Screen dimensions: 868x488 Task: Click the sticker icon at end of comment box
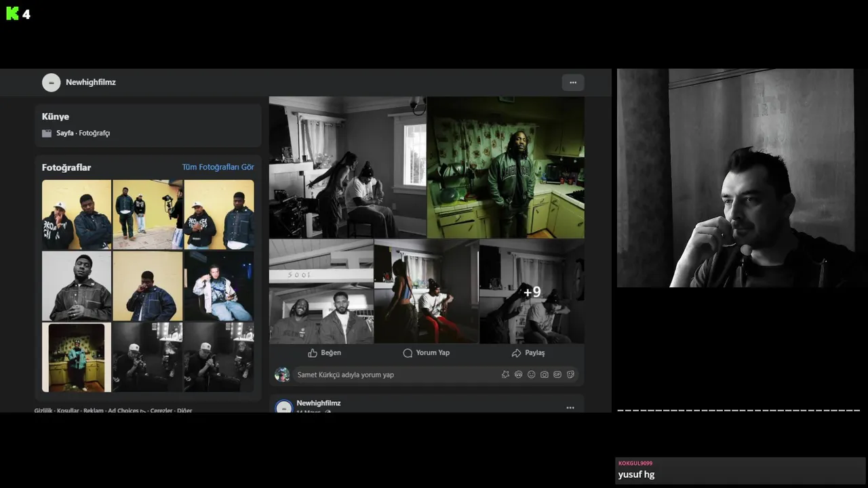coord(570,374)
